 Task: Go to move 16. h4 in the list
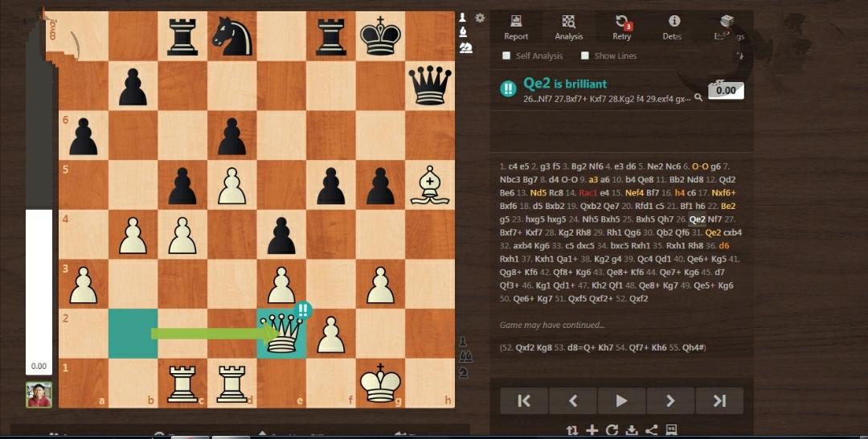(x=681, y=193)
